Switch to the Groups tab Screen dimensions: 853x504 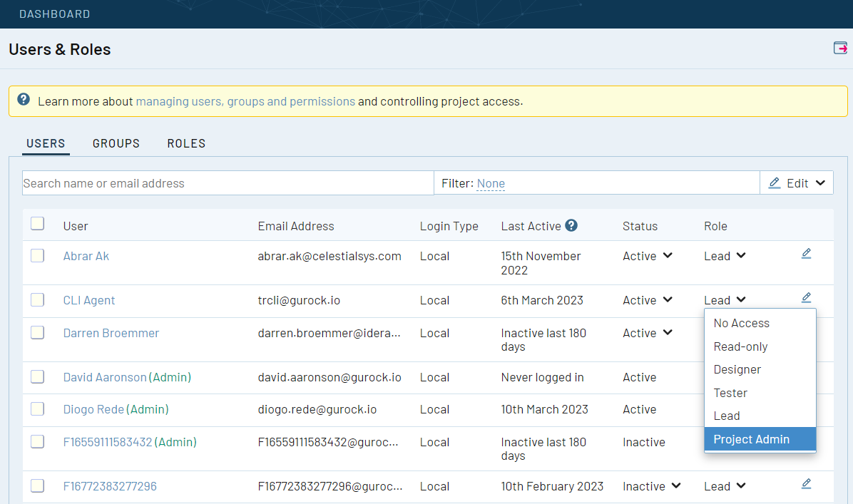pos(116,143)
